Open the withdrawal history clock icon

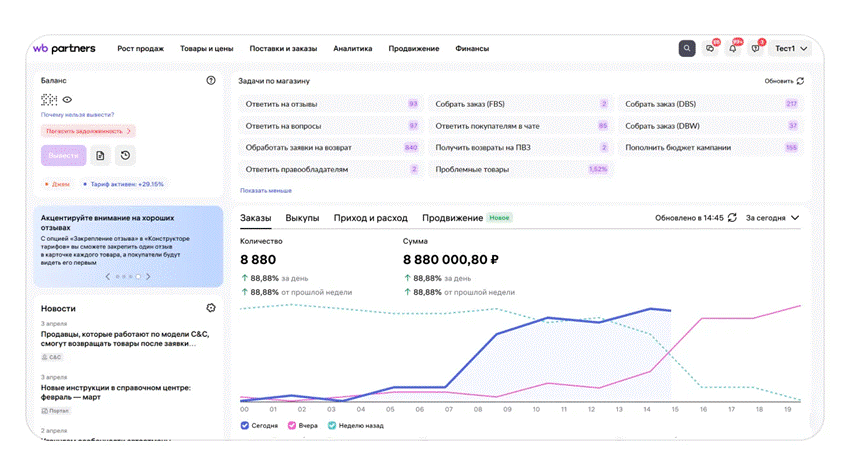(125, 156)
